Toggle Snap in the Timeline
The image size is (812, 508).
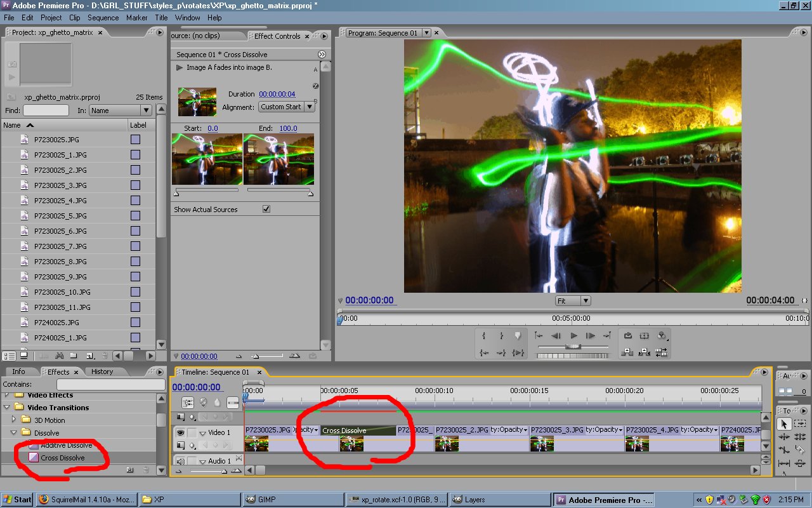click(188, 402)
